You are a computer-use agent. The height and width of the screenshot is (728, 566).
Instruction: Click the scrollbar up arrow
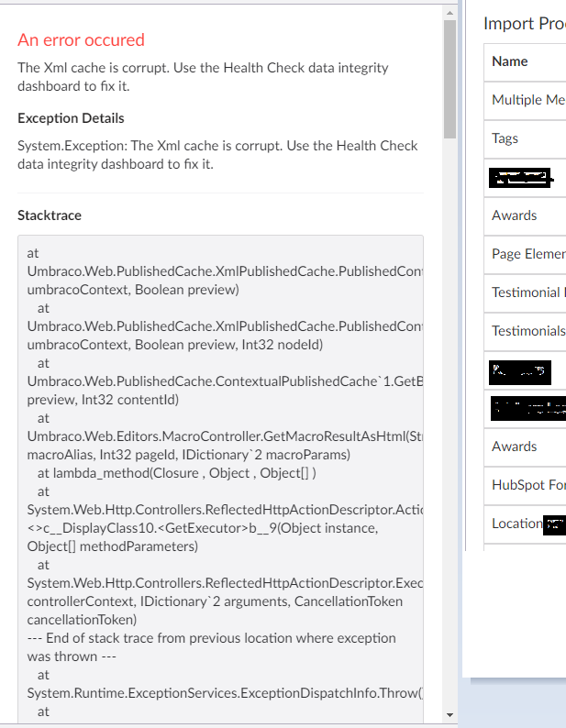click(x=449, y=13)
